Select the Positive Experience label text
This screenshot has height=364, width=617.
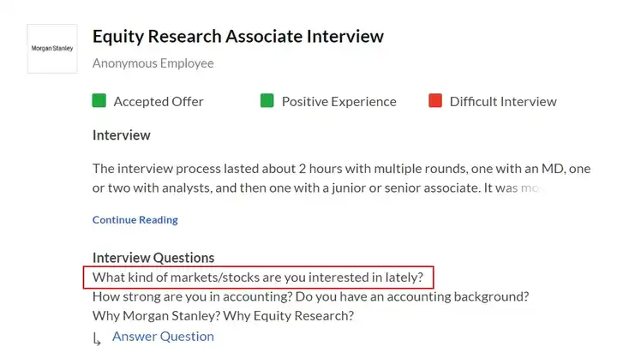(338, 101)
